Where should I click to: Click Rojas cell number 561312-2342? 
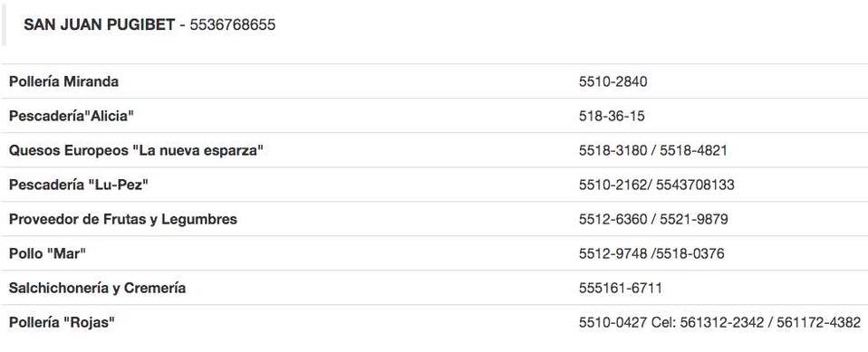tap(722, 322)
